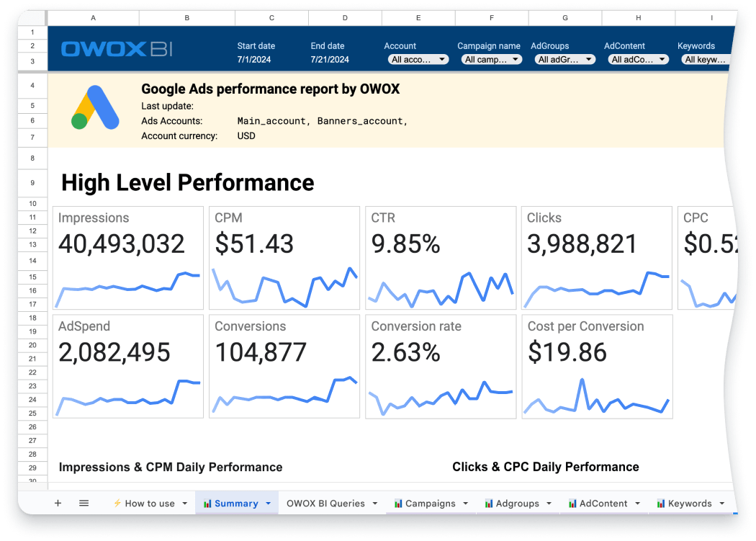Click the lightning icon on How to use tab
Viewport: 756px width, 541px height.
117,504
